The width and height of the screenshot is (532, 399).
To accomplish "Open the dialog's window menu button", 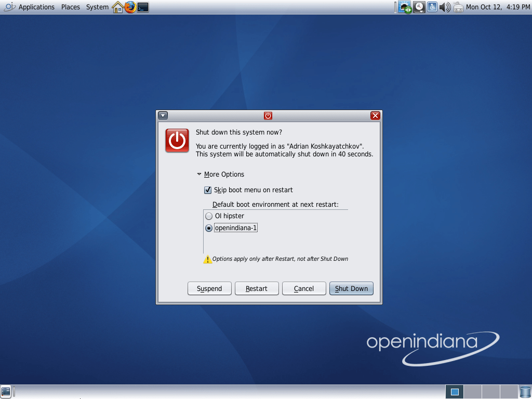I will tap(163, 116).
